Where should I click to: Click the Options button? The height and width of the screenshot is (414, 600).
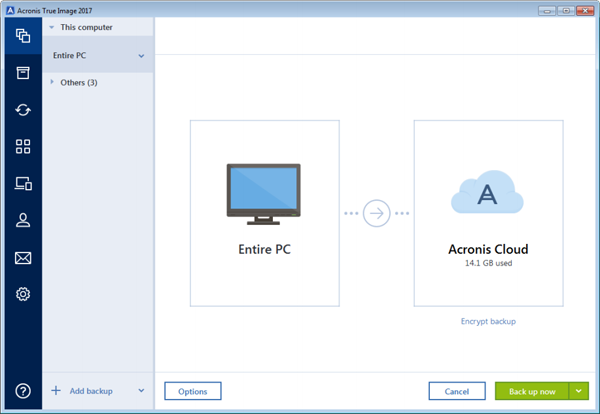(x=192, y=391)
